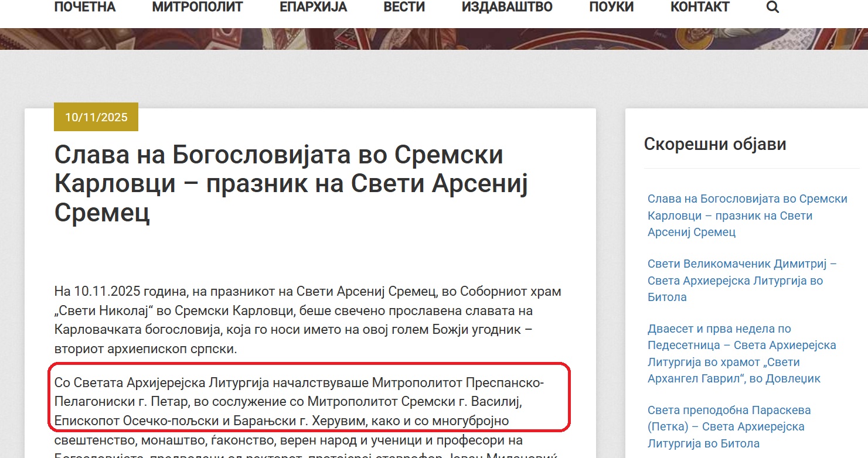
Task: Click the main article headline about Сремски Карловци
Action: point(291,184)
